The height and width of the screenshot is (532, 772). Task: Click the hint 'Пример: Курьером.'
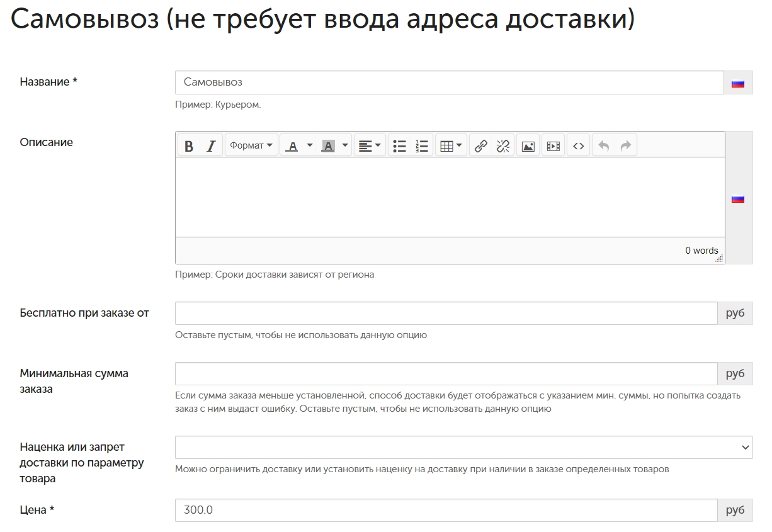(218, 105)
